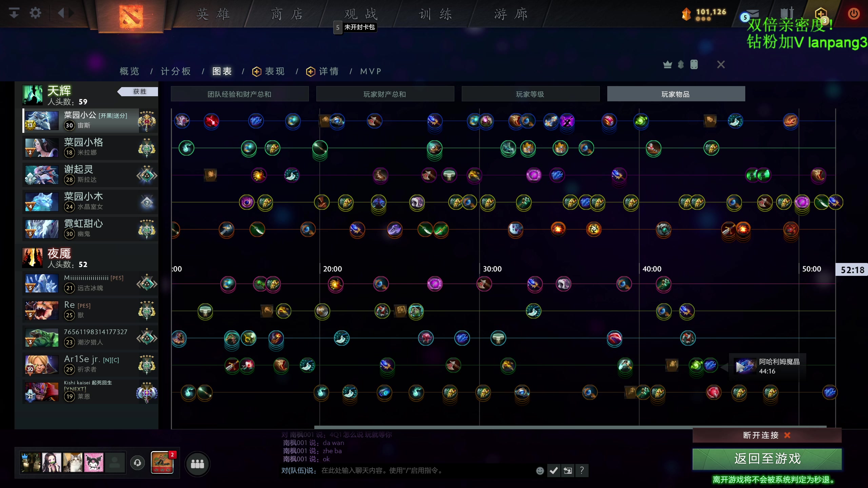Select 谢起灵 斯拉达 player row

(x=90, y=175)
